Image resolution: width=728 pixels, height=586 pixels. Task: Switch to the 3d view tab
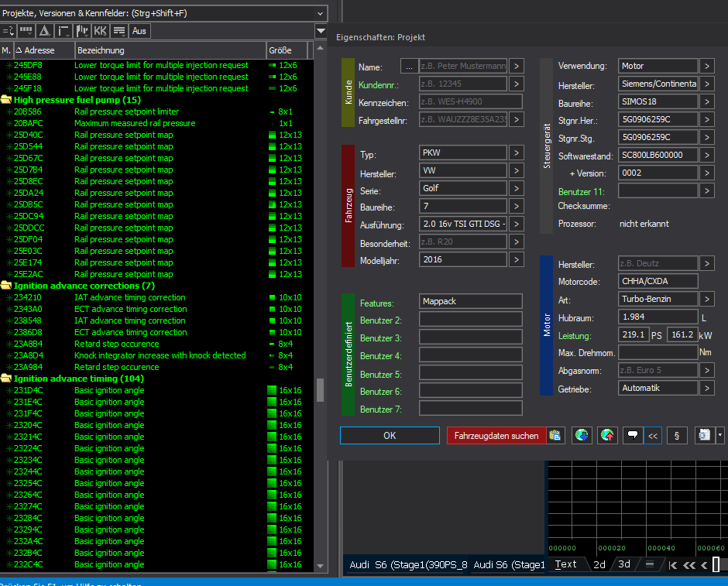624,564
